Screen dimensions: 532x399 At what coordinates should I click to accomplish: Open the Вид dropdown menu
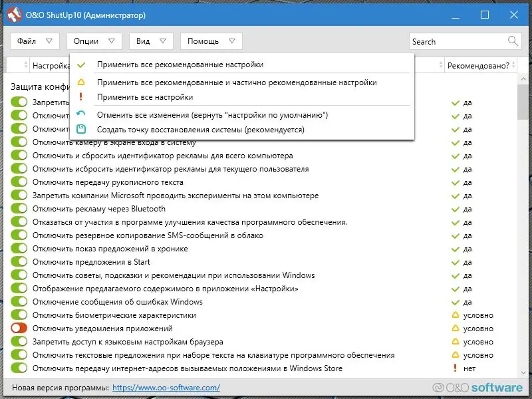tap(150, 41)
